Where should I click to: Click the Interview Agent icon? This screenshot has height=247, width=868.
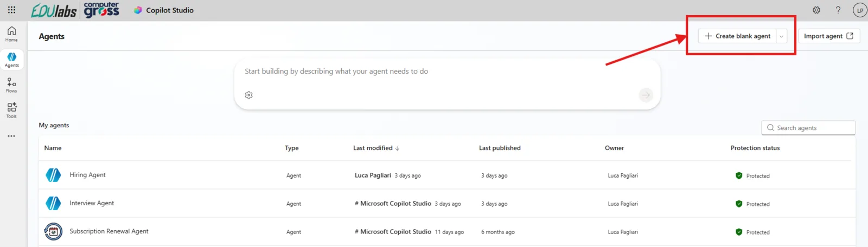pyautogui.click(x=53, y=203)
